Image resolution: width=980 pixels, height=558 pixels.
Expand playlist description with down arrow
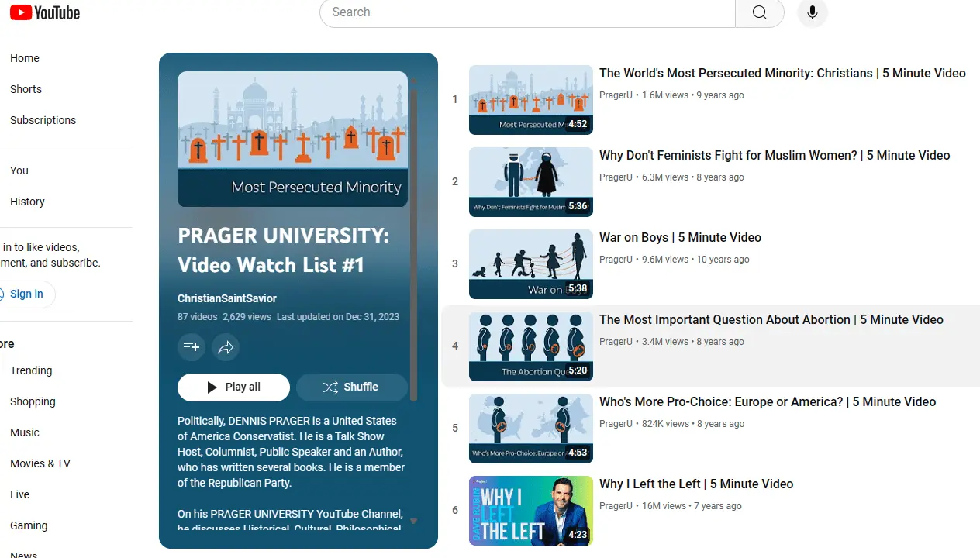pyautogui.click(x=413, y=522)
